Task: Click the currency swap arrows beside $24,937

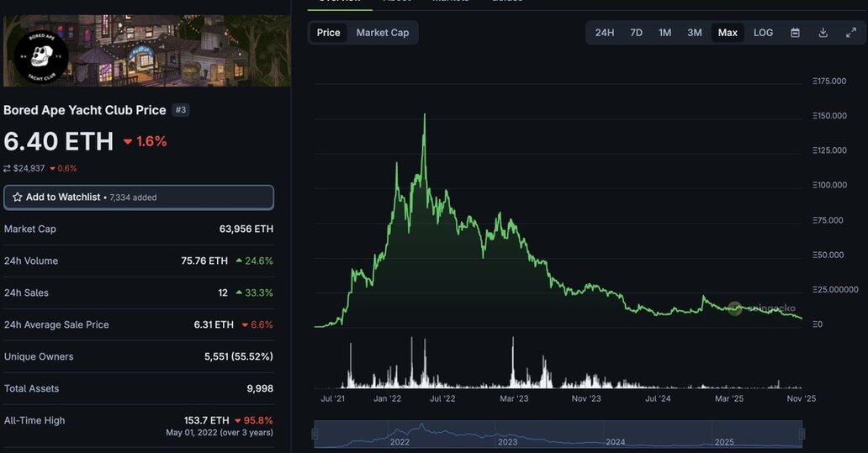Action: (8, 168)
